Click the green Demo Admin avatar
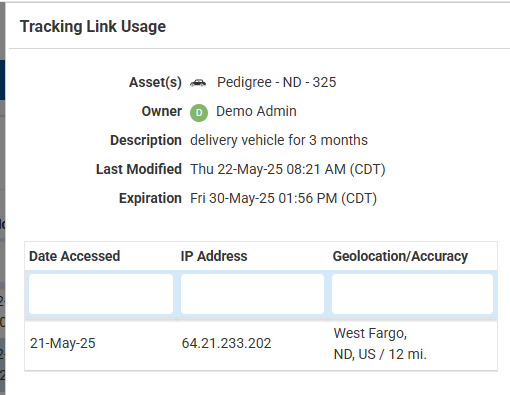This screenshot has height=395, width=510. (199, 113)
